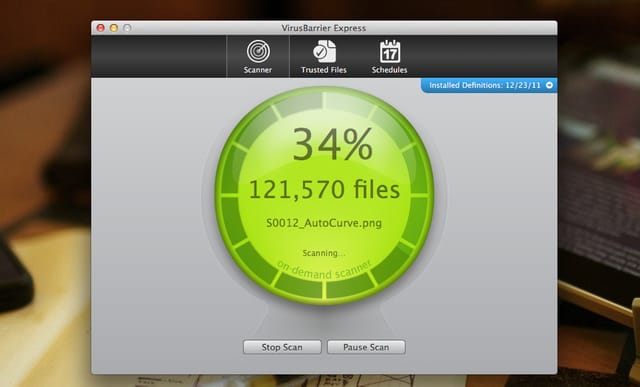Click the Scanning... status text
This screenshot has width=640, height=387.
pos(324,253)
